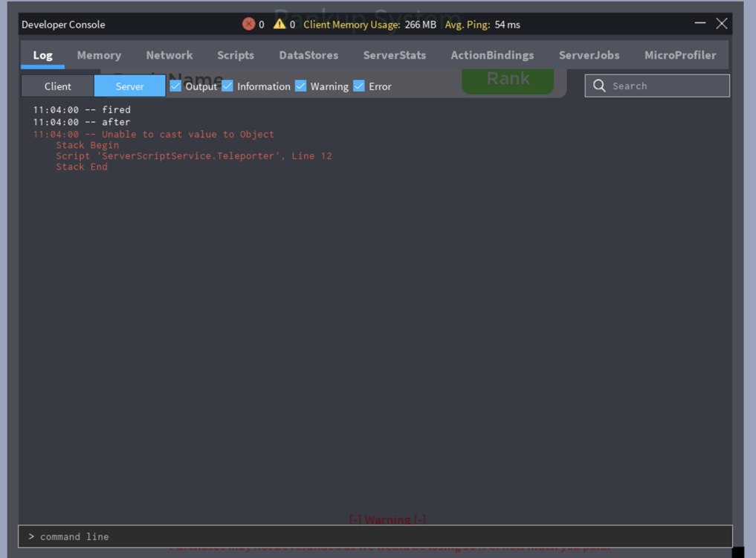Switch to the Network tab

pyautogui.click(x=169, y=54)
